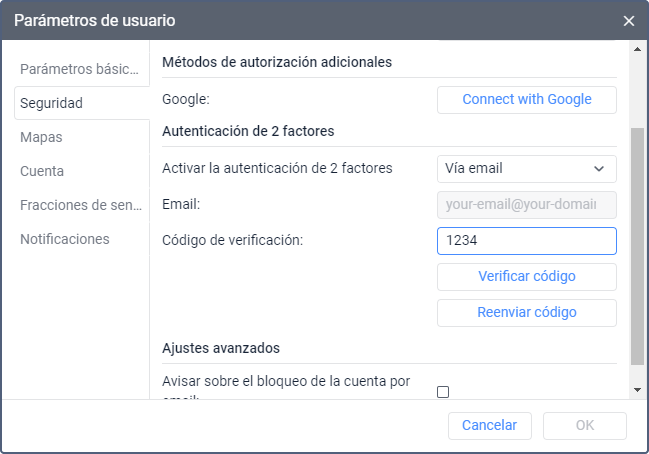The image size is (649, 454).
Task: Open the Parámetros básicos tab
Action: [80, 69]
